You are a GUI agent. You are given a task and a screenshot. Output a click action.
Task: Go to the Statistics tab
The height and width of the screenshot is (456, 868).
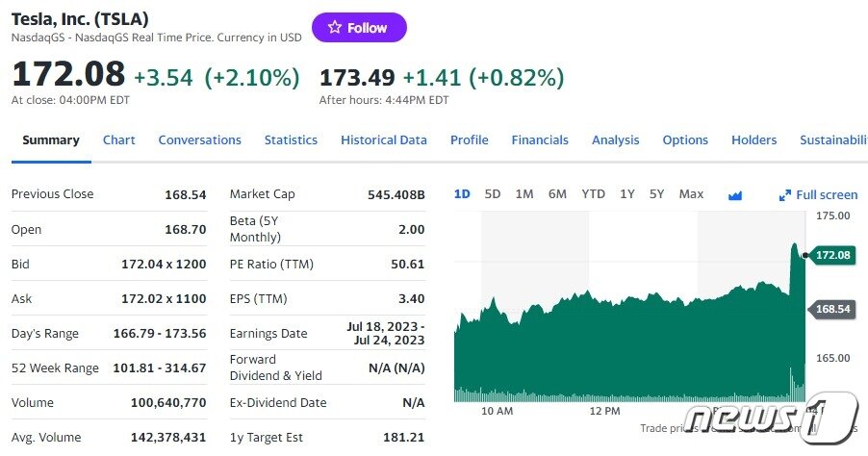(x=291, y=140)
